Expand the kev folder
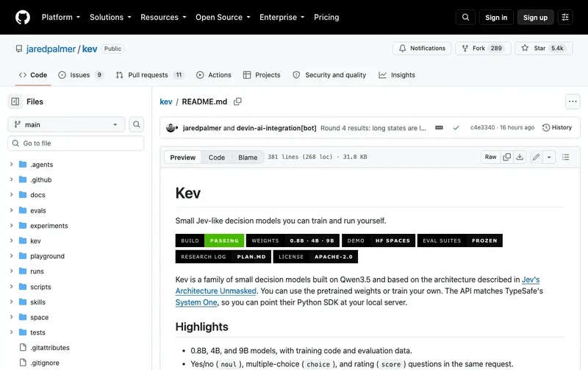 [x=11, y=241]
